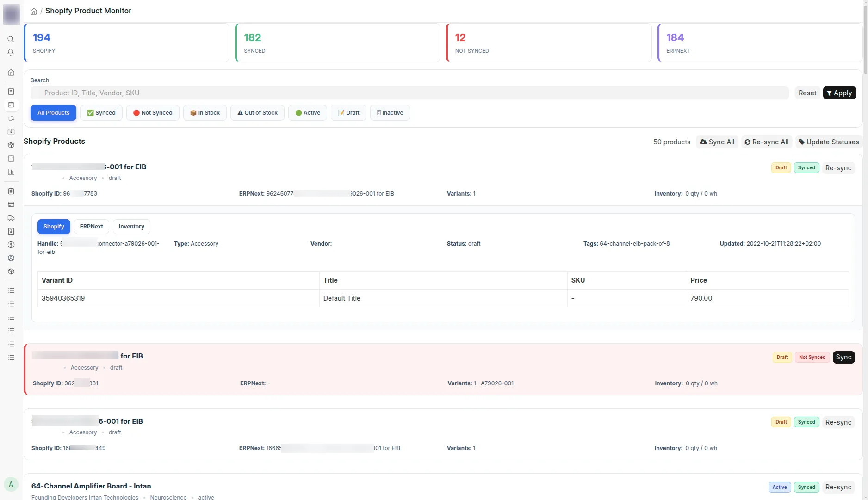The height and width of the screenshot is (500, 868).
Task: Switch to the Shopify detail tab
Action: point(54,227)
